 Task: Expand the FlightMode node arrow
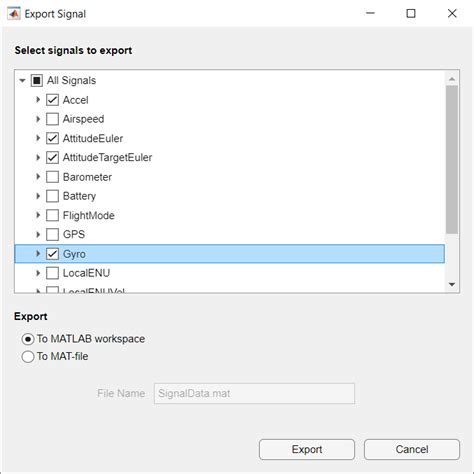tap(38, 215)
